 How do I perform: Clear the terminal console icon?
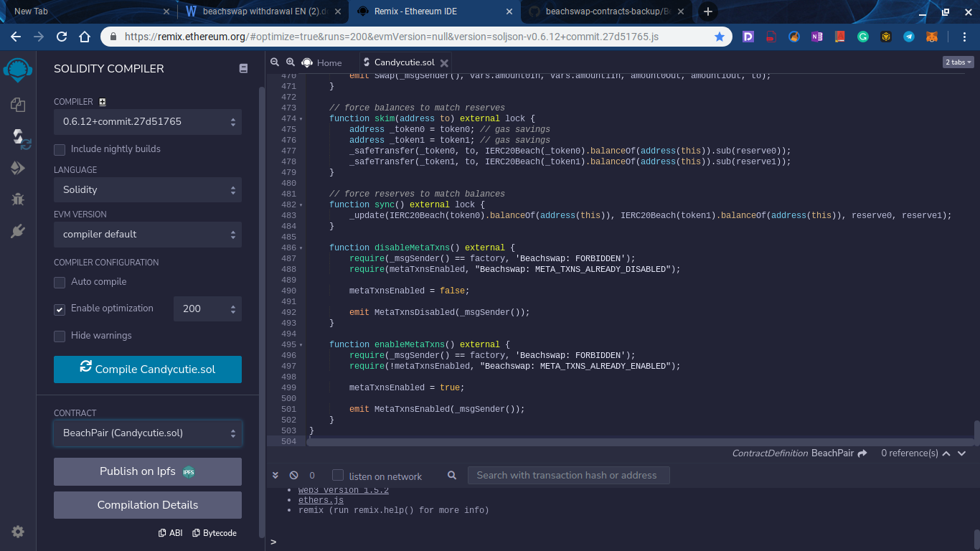click(293, 475)
